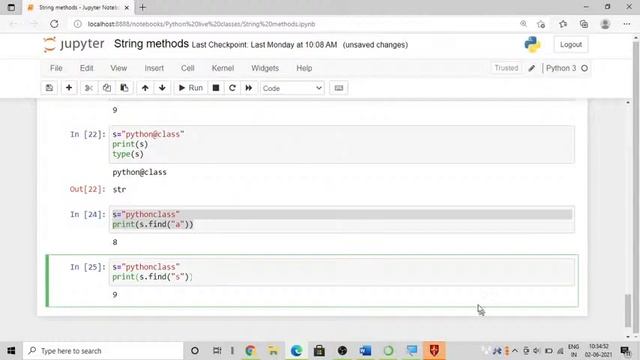The image size is (640, 360).
Task: Open the cell type Code dropdown
Action: (x=292, y=88)
